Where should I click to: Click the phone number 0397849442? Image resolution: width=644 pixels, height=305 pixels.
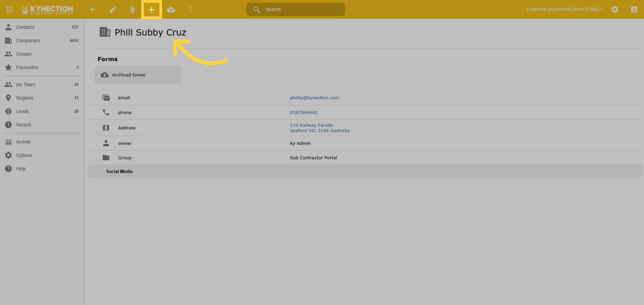(x=303, y=112)
